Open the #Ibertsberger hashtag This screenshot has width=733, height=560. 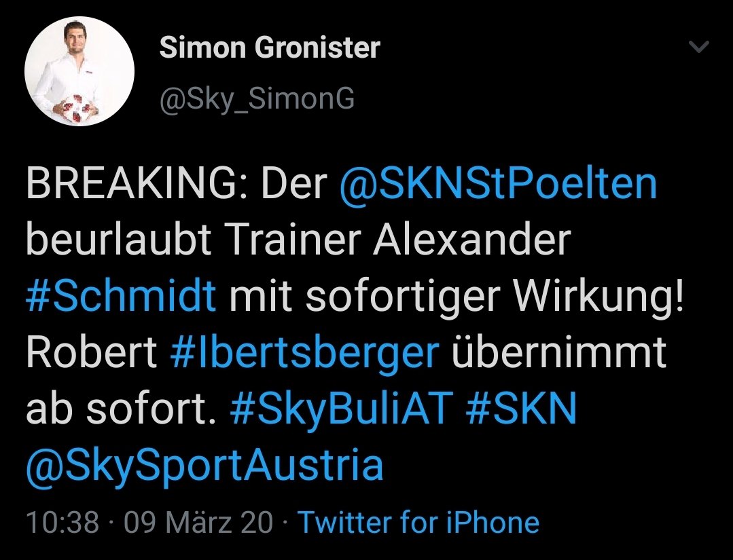click(305, 354)
